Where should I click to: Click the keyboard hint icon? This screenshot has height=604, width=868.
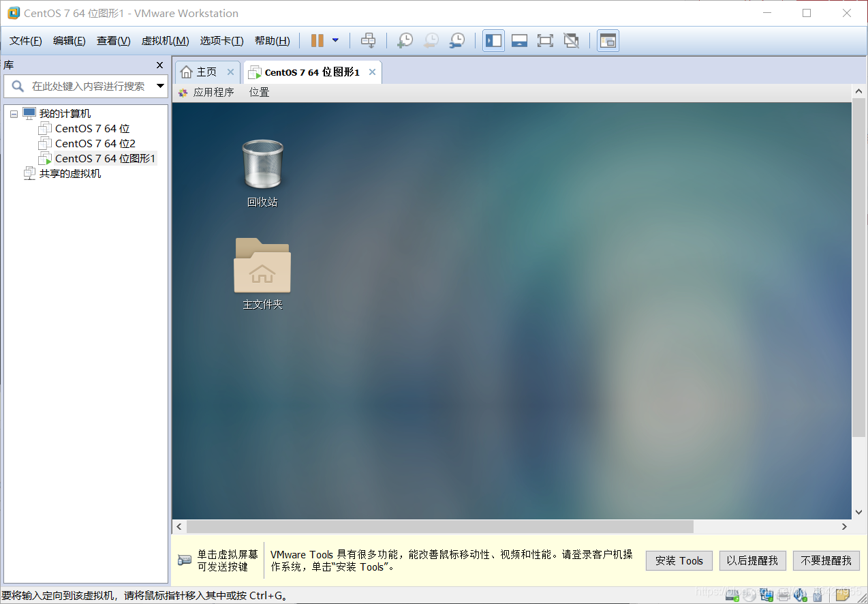point(184,560)
